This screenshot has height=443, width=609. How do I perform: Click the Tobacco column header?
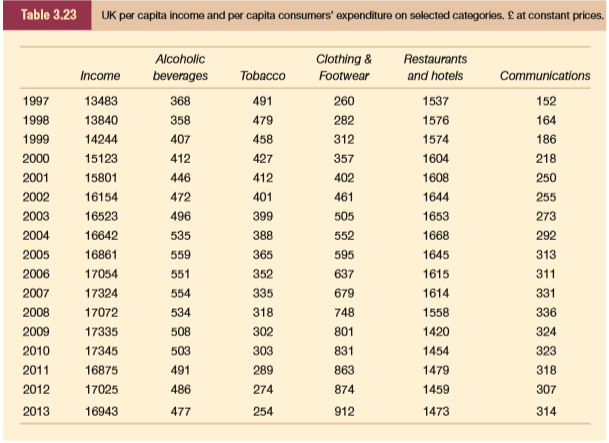click(x=263, y=76)
